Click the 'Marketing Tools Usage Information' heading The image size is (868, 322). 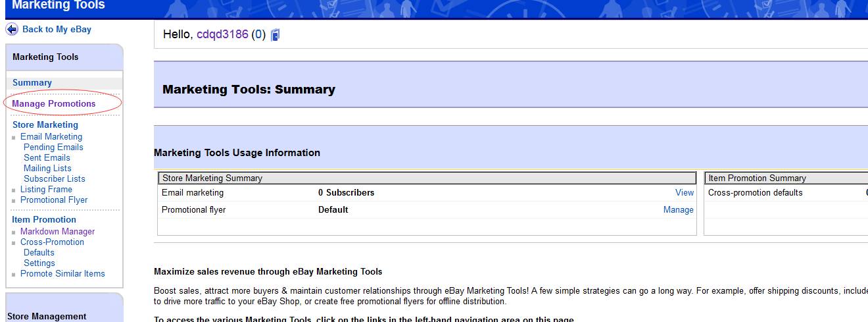coord(237,153)
